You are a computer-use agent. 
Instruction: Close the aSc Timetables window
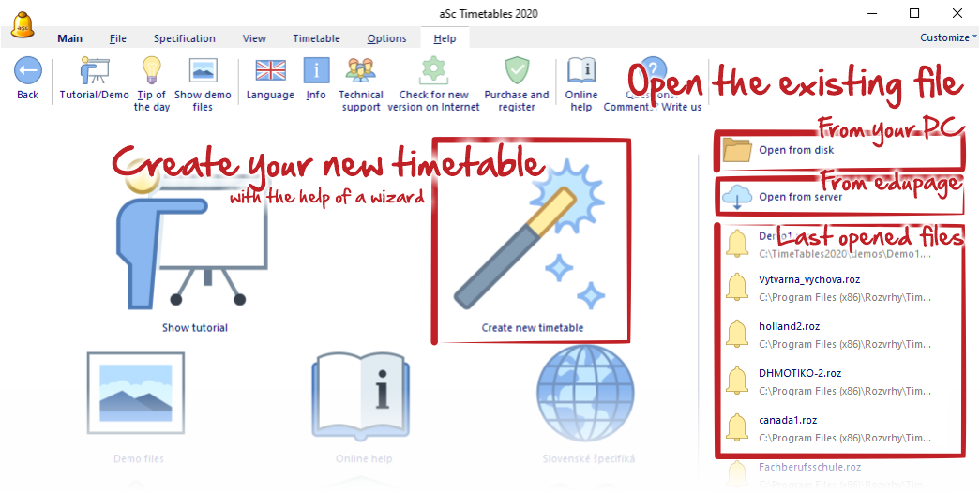tap(957, 13)
